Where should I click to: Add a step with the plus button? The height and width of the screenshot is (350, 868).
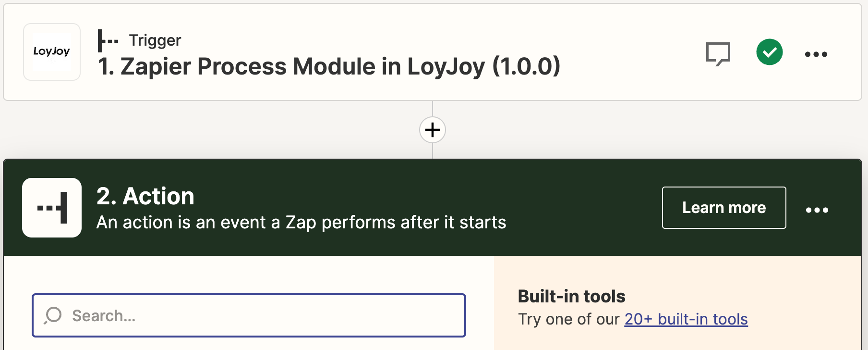[433, 130]
